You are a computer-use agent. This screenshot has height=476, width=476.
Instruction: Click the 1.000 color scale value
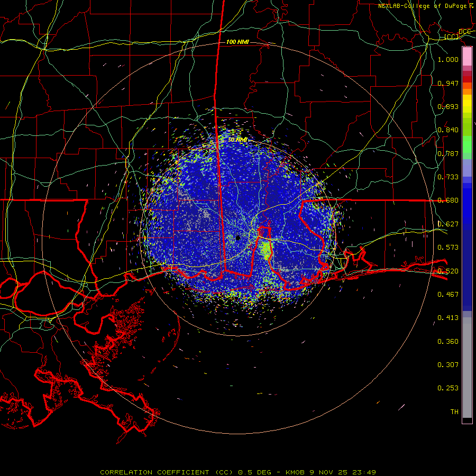click(x=448, y=59)
